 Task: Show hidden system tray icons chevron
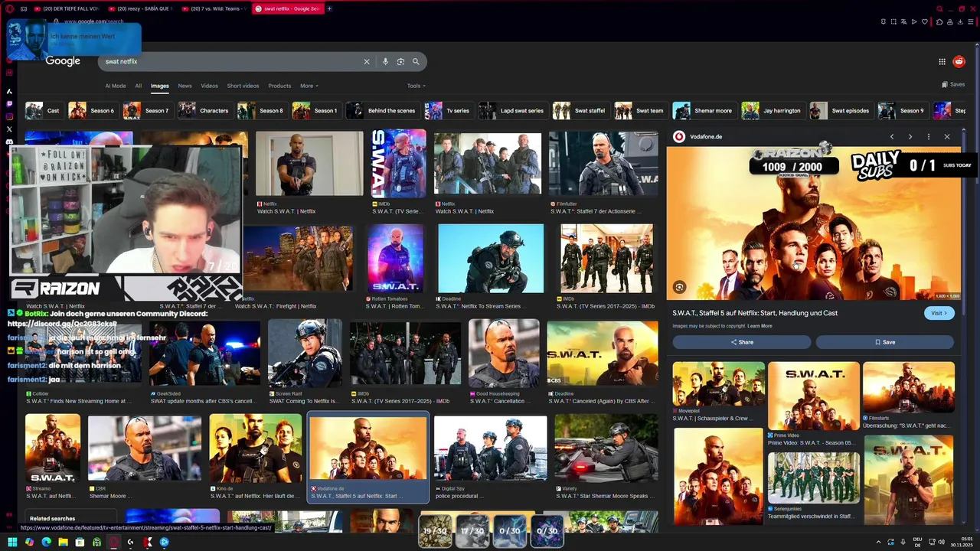(878, 542)
